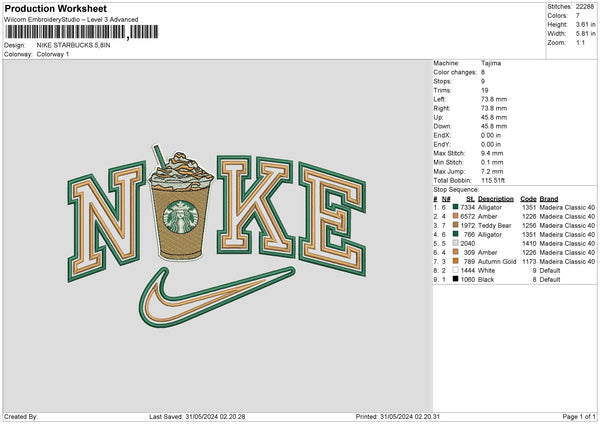Click the Wilcom EmbroideryStudio Level 3 Advanced text
The image size is (600, 424).
71,20
